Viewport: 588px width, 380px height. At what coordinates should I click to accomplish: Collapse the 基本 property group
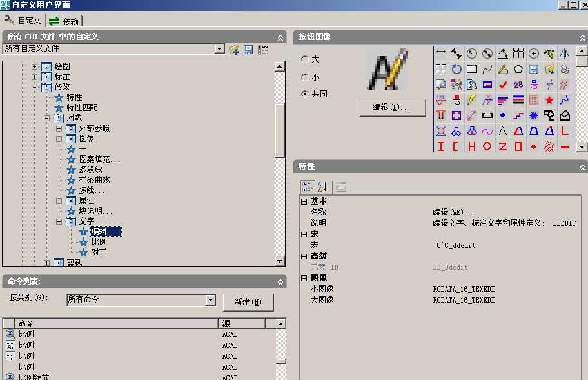pos(304,201)
